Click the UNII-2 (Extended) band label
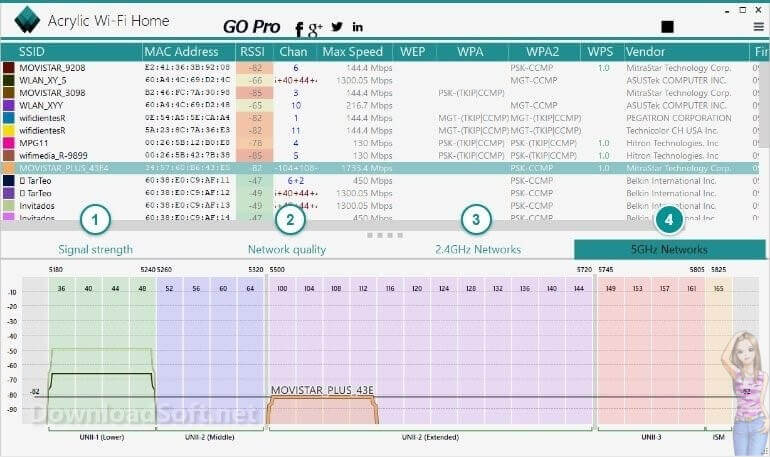Image resolution: width=770 pixels, height=457 pixels. point(430,437)
